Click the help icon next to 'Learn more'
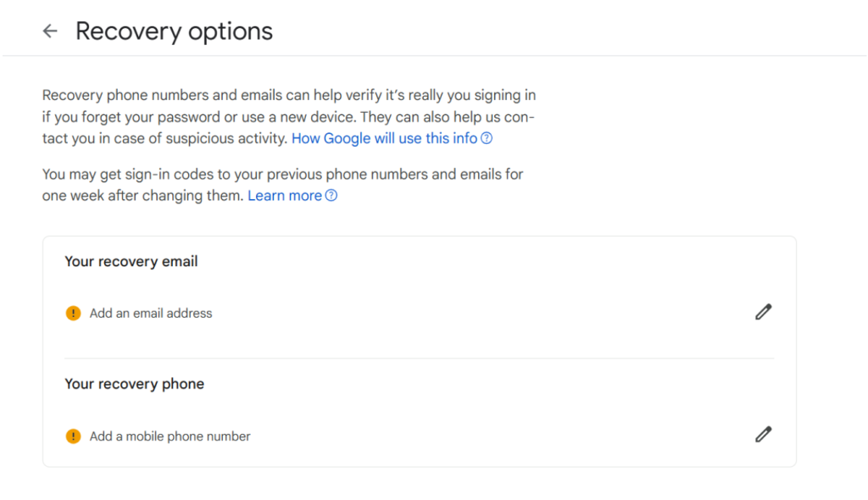The image size is (868, 500). tap(331, 196)
